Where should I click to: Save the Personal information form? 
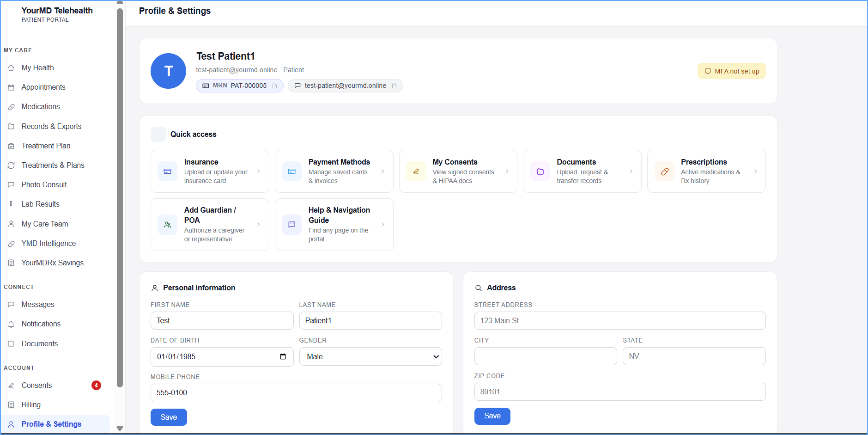point(169,417)
